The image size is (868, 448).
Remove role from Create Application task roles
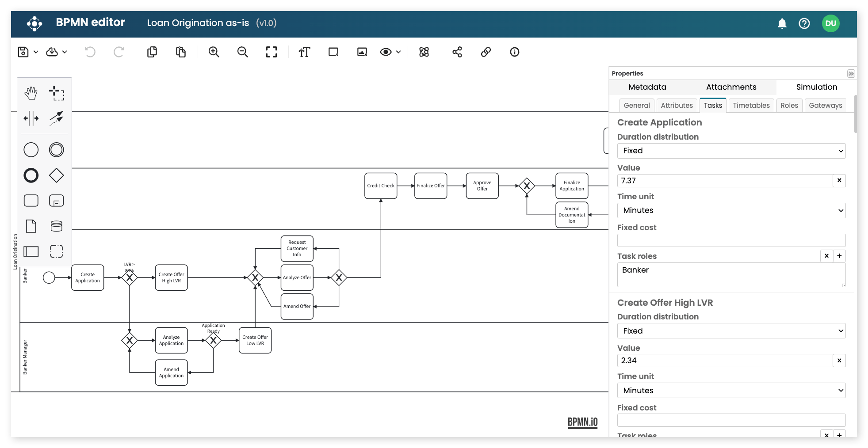[826, 256]
